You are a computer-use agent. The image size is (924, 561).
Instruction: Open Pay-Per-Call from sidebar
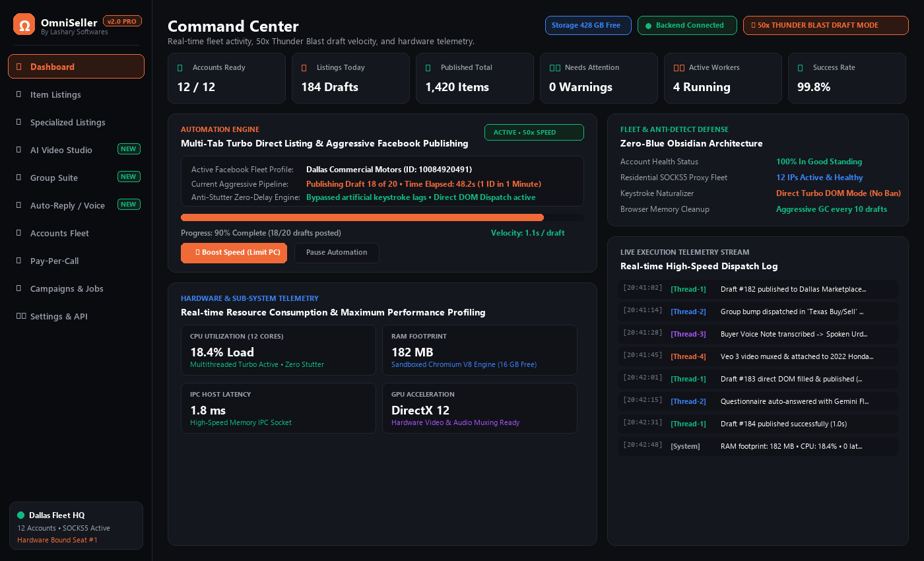(76, 261)
